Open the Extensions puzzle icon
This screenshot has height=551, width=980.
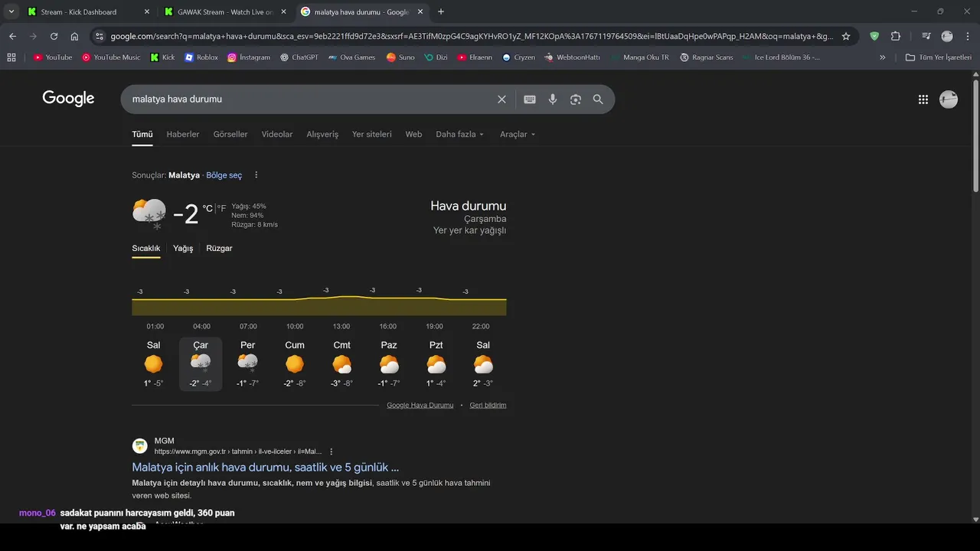coord(896,36)
